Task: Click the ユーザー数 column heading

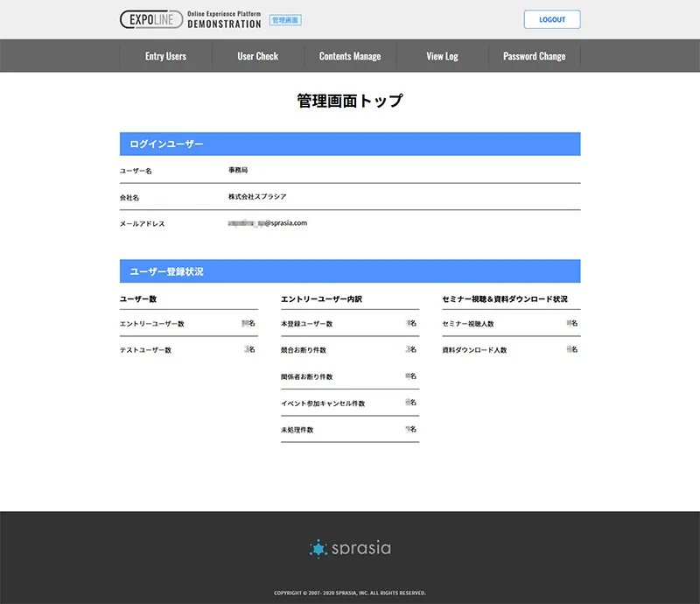Action: point(138,298)
